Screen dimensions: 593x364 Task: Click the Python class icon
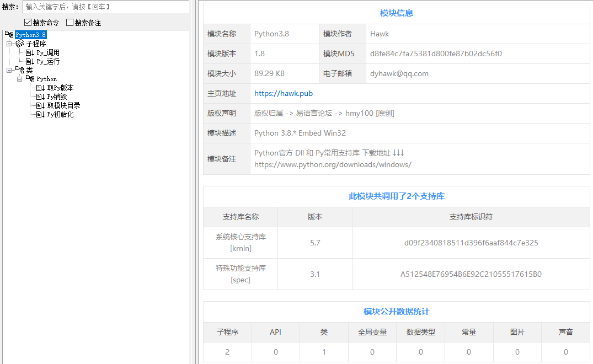tap(30, 79)
